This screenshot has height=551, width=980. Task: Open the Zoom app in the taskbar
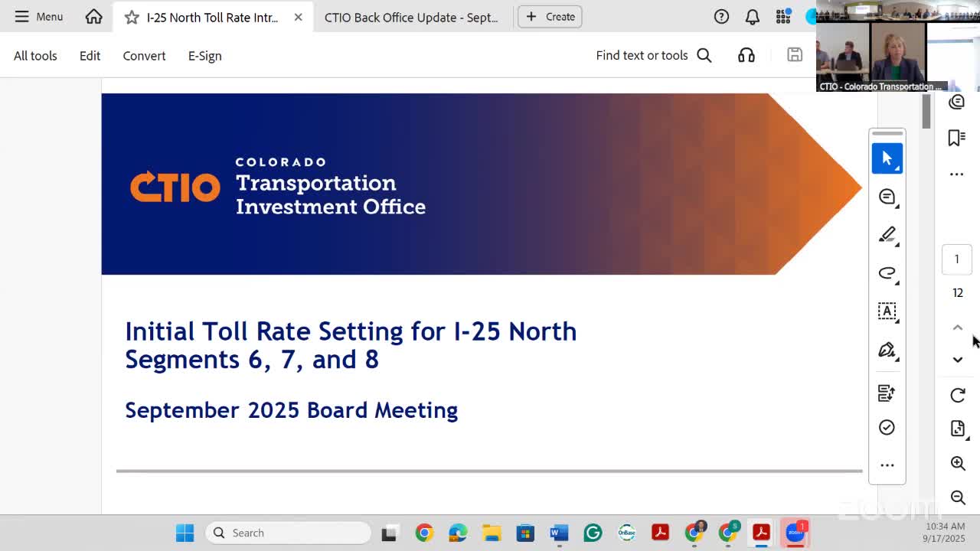click(795, 533)
